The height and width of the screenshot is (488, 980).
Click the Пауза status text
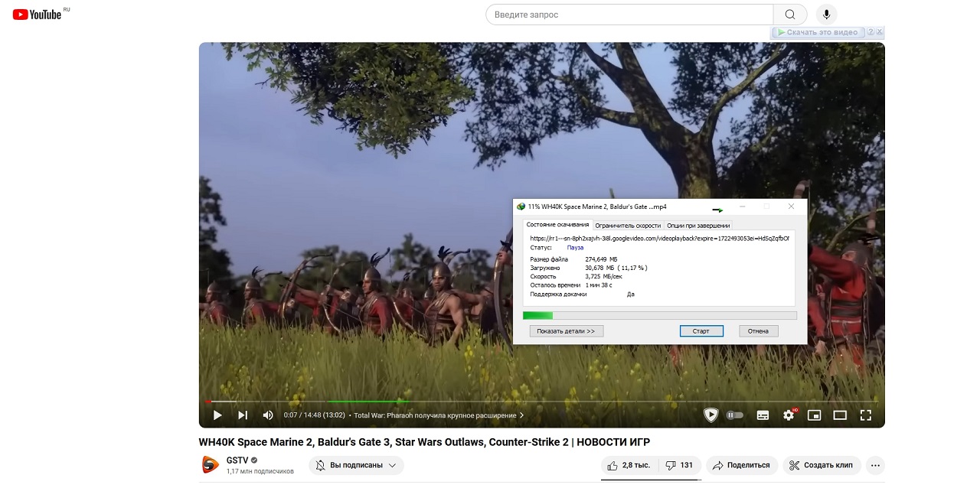point(575,248)
